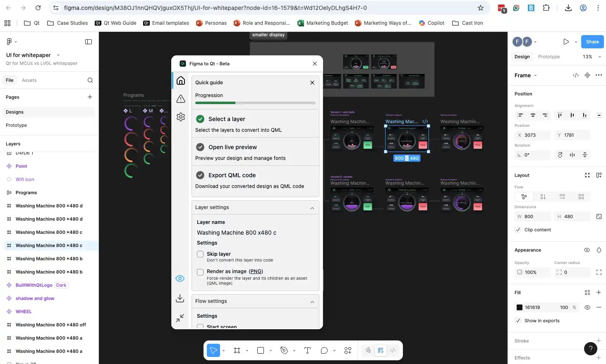Select align left alignment icon
Viewport: 606px width, 364px height.
[x=520, y=115]
